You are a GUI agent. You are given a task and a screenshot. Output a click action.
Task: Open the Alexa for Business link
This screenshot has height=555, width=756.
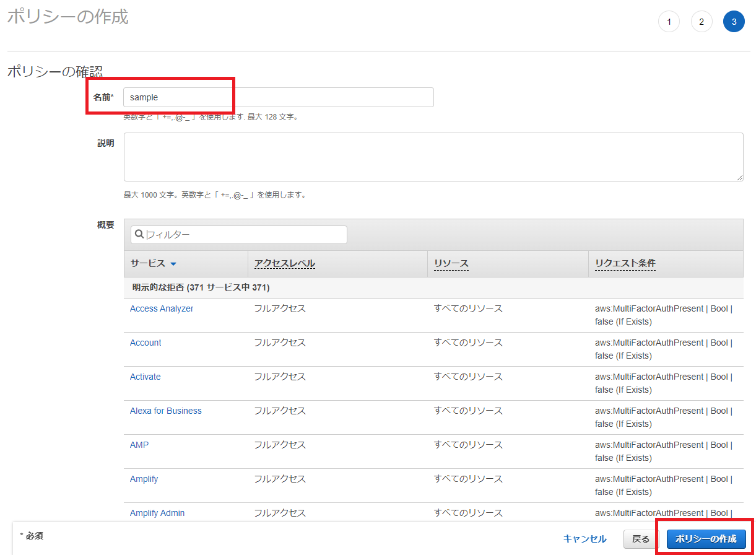(165, 411)
